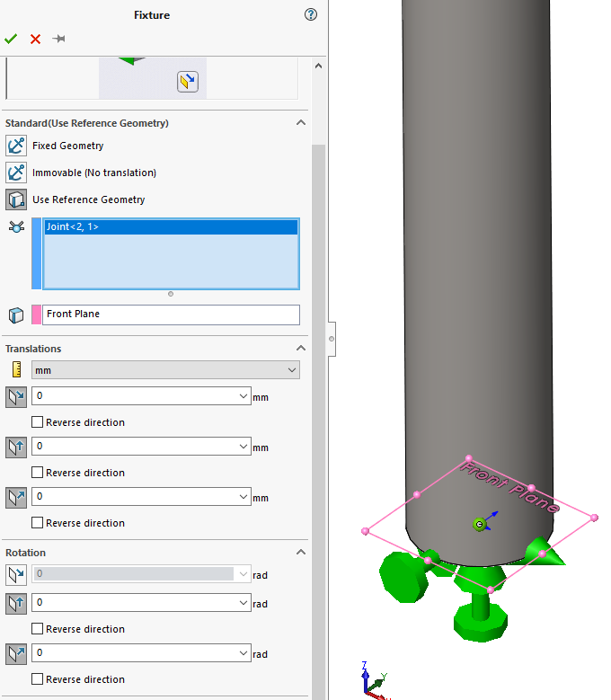Click direction reference cube icon beside Front Plane
This screenshot has height=700, width=611.
tap(16, 315)
